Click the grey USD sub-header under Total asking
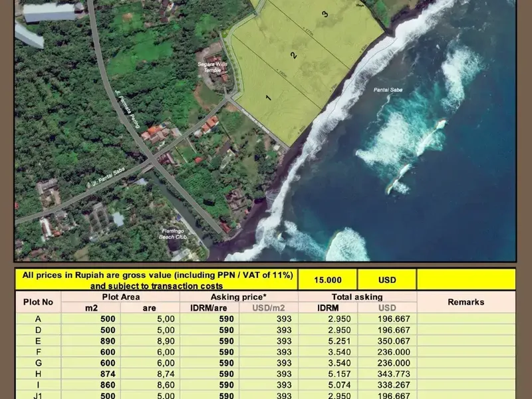This screenshot has width=532, height=399. tap(387, 308)
